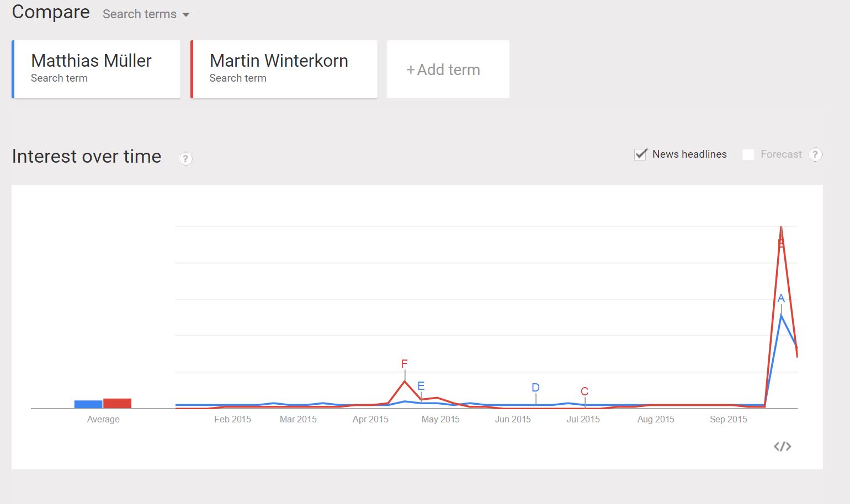Click the red Average bar

[117, 403]
